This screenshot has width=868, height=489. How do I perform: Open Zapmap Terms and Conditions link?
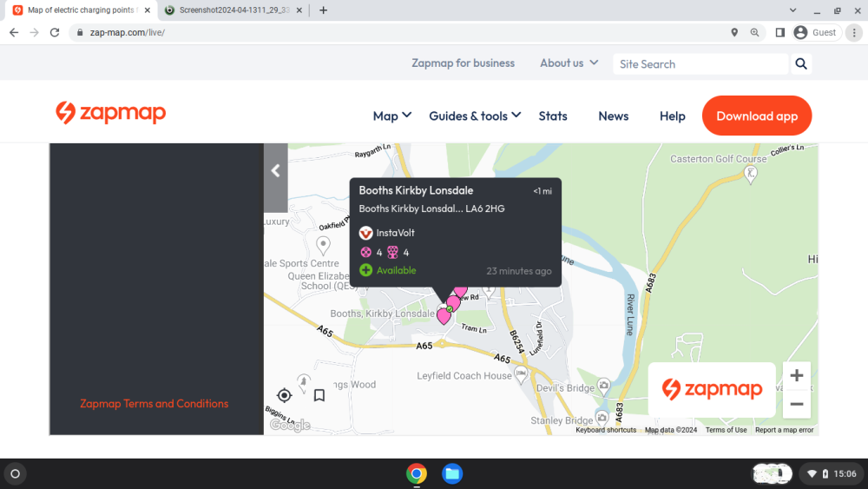point(155,404)
